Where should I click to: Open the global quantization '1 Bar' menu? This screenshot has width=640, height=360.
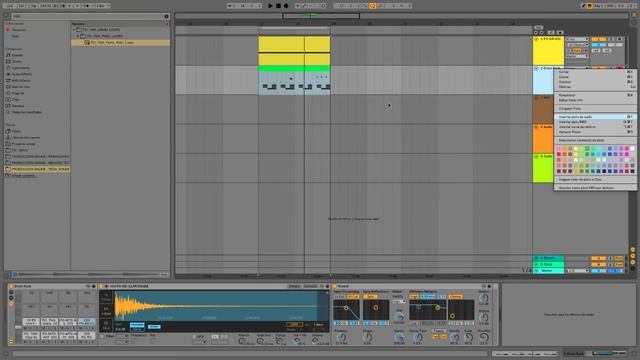pyautogui.click(x=101, y=6)
